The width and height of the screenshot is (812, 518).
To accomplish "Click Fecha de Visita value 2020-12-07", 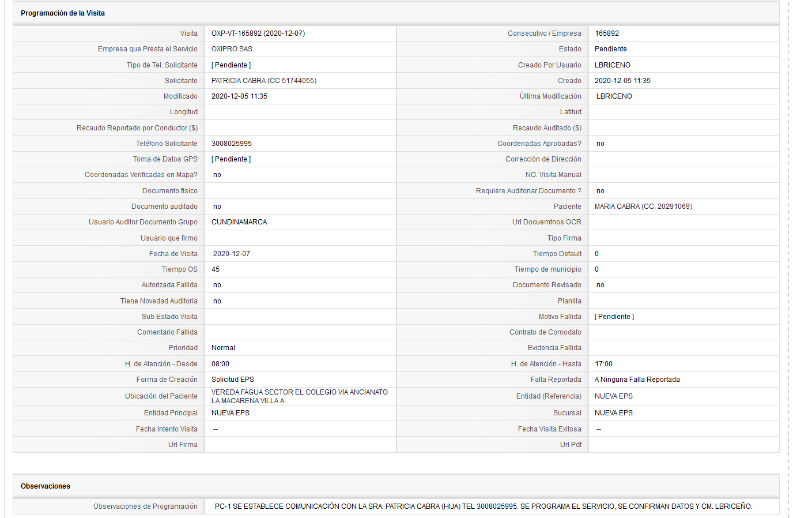I will pyautogui.click(x=232, y=254).
